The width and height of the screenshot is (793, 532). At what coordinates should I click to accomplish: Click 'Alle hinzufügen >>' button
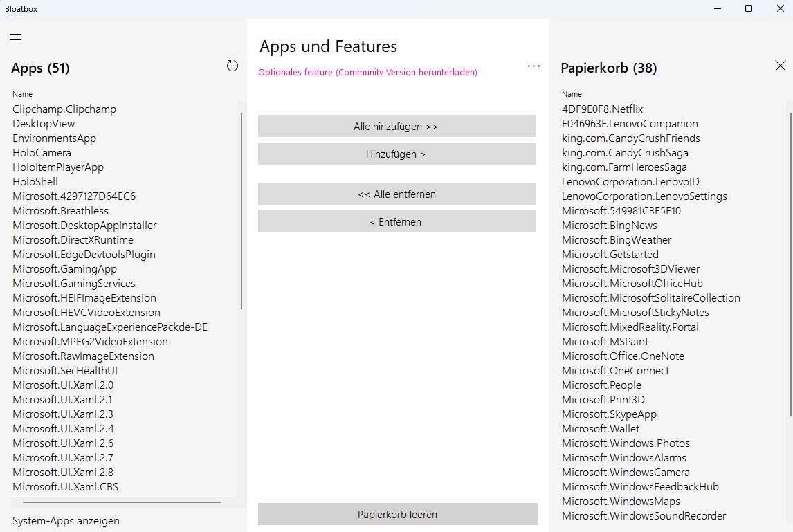tap(396, 127)
